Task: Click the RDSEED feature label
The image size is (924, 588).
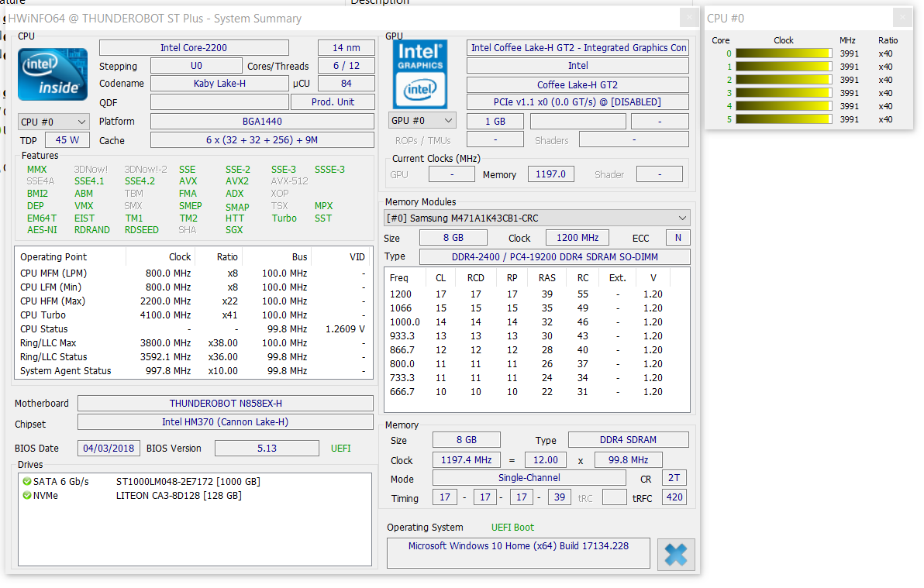Action: [141, 230]
